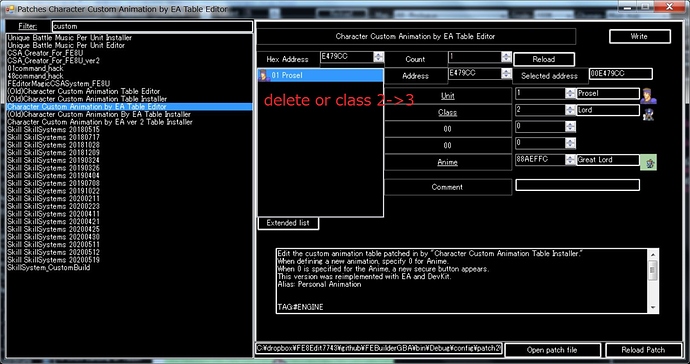Open the Extended list

click(x=288, y=223)
